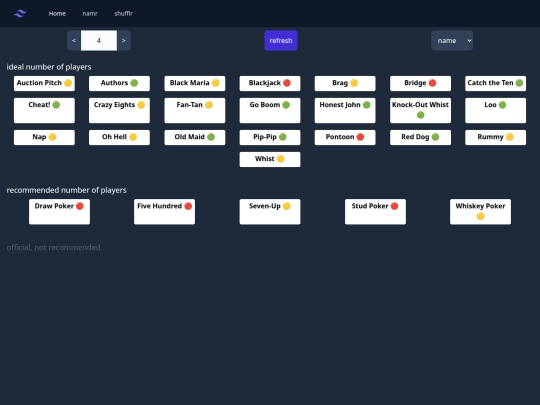Open the name sort dropdown

pyautogui.click(x=452, y=41)
